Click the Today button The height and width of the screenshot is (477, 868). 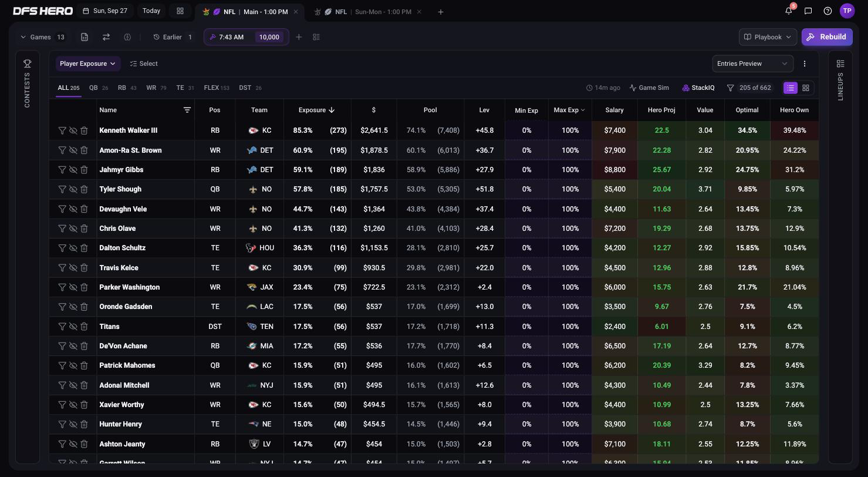[151, 11]
